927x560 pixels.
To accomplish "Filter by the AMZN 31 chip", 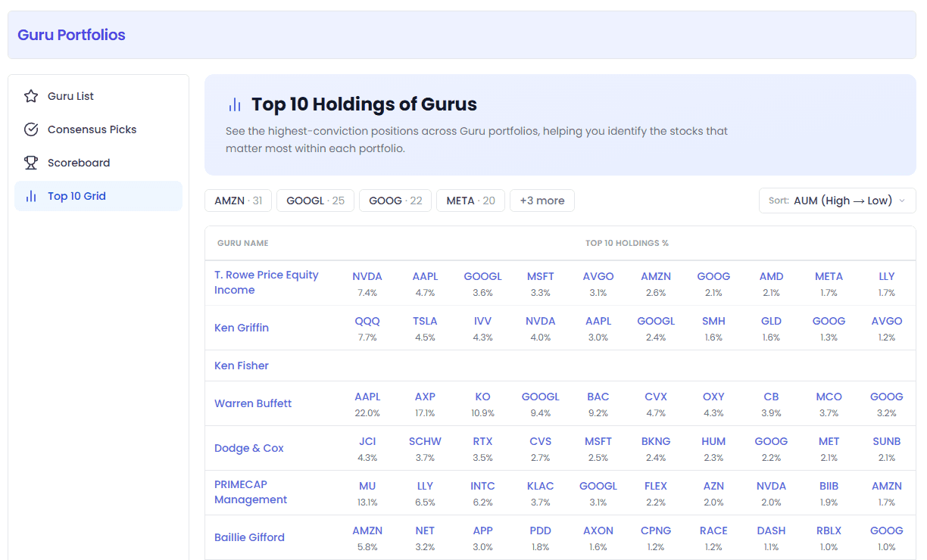I will click(238, 201).
